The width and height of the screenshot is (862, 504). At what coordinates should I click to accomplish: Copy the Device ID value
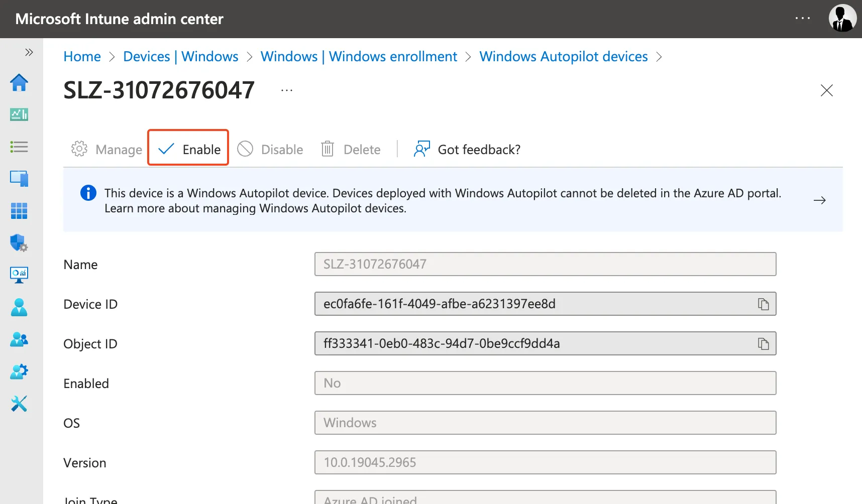[763, 304]
